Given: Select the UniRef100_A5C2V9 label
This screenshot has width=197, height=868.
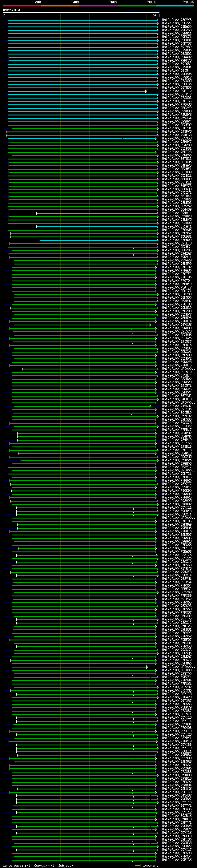Looking at the screenshot, I should [x=176, y=108].
